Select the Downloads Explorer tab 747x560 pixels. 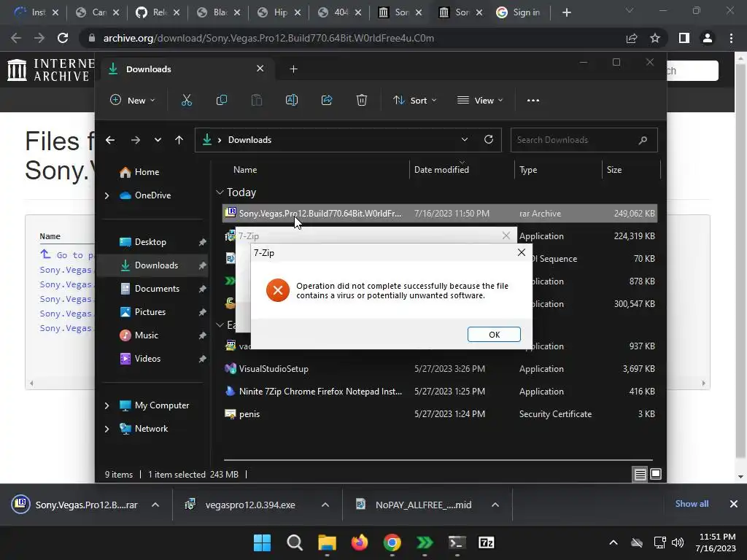click(x=186, y=69)
